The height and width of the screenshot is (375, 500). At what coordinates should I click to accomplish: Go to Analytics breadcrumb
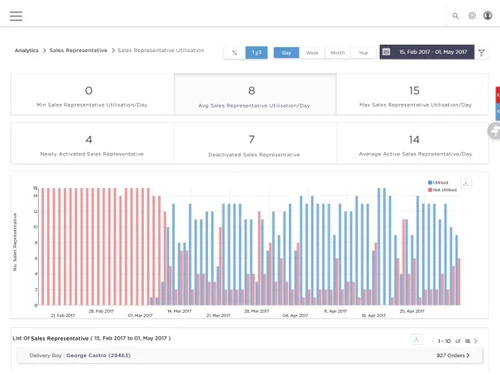(27, 50)
